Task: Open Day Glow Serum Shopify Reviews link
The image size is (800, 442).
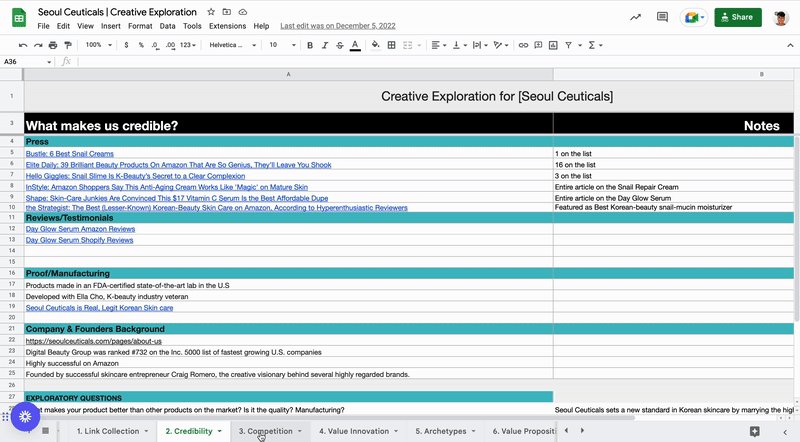Action: [x=80, y=240]
